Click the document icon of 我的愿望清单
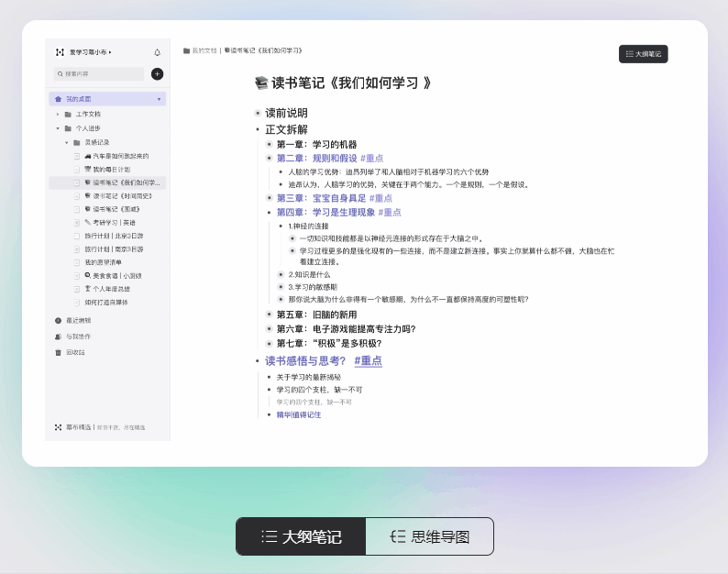 coord(77,262)
